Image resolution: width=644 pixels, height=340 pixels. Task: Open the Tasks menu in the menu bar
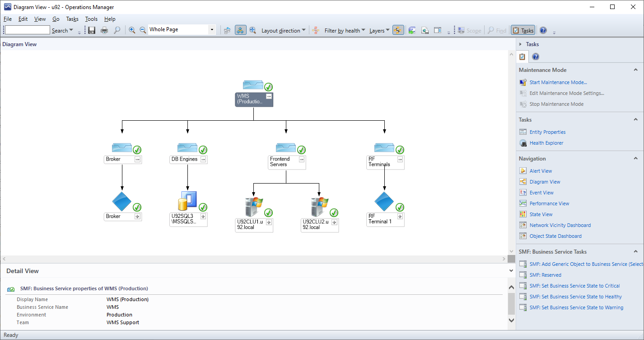tap(72, 19)
